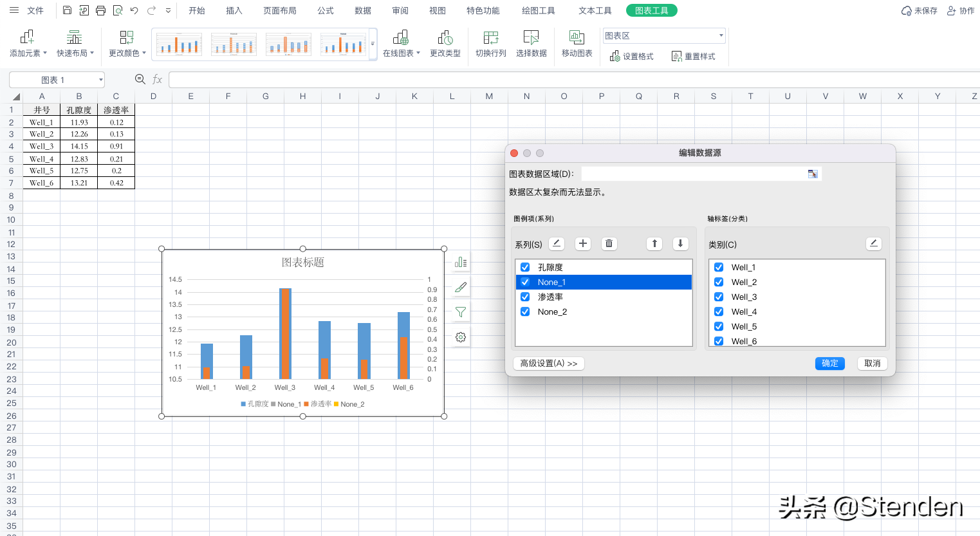Image resolution: width=980 pixels, height=536 pixels.
Task: Click the chart title 图表标题
Action: click(x=303, y=263)
